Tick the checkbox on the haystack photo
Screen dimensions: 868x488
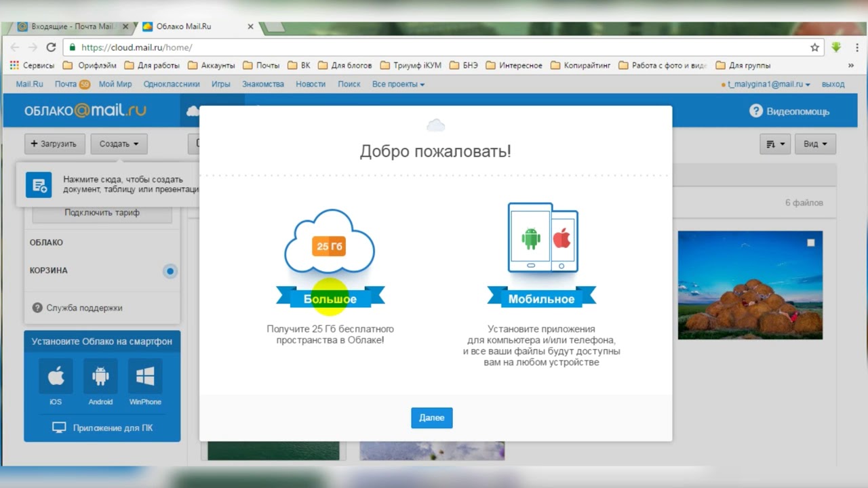coord(810,243)
